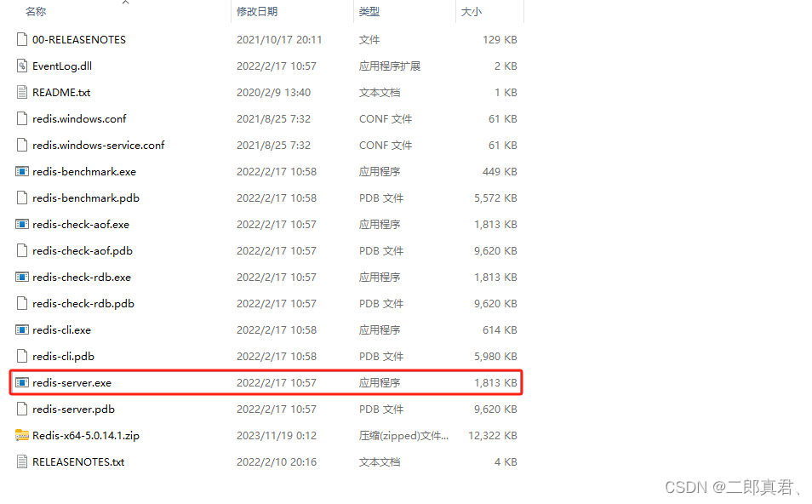Select the file name redis-benchmark.pdb
The height and width of the screenshot is (504, 812).
(86, 198)
